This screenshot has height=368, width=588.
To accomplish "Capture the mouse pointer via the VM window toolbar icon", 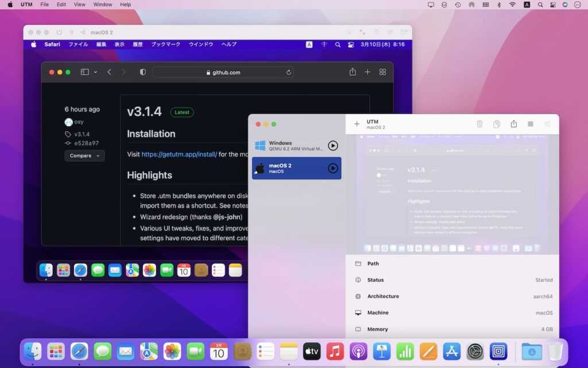I will point(362,32).
